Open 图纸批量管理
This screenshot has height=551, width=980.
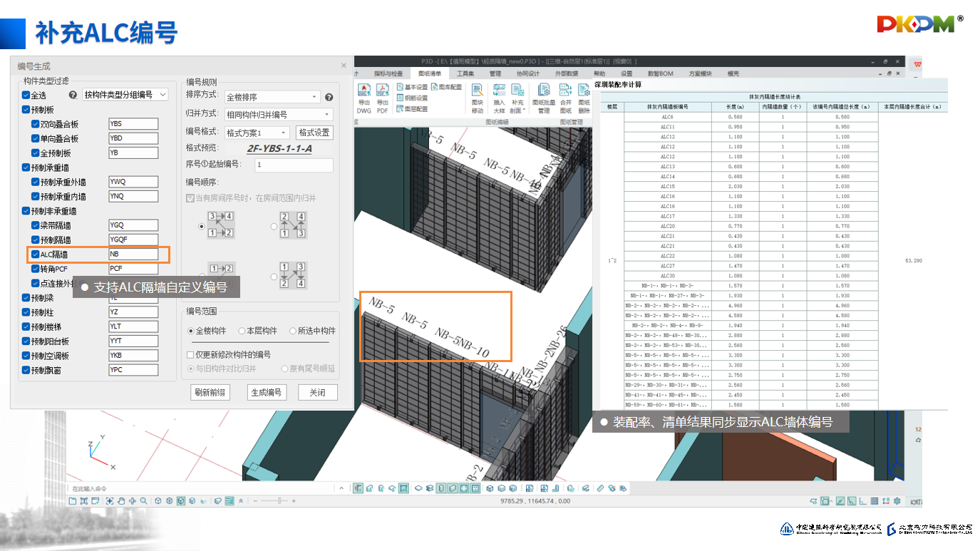(x=544, y=98)
